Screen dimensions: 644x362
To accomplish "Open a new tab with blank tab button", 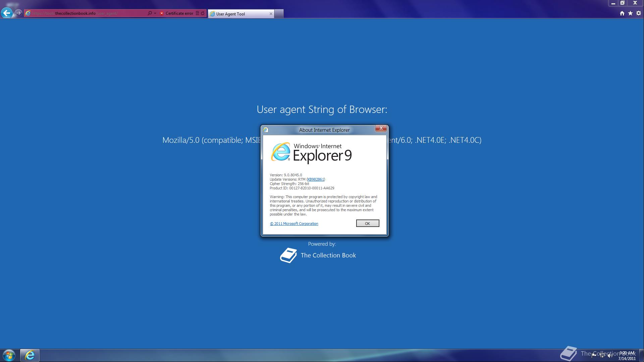I will [279, 14].
